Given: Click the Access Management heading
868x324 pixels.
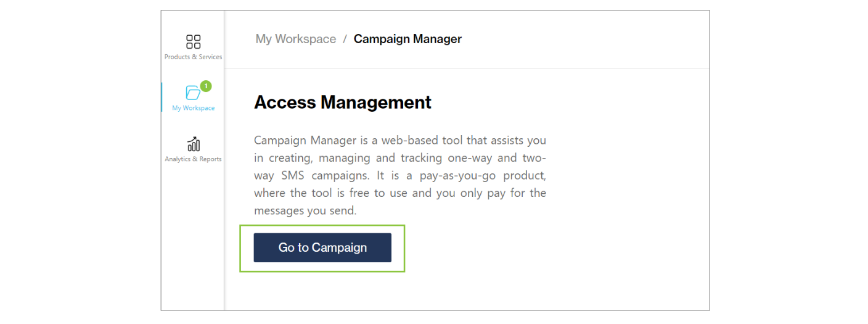Looking at the screenshot, I should click(x=342, y=102).
